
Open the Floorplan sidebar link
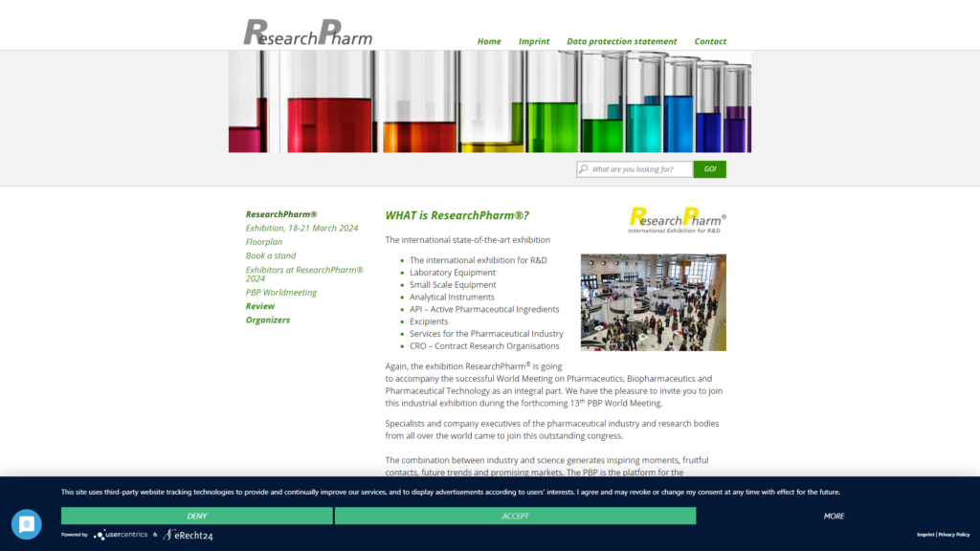264,242
